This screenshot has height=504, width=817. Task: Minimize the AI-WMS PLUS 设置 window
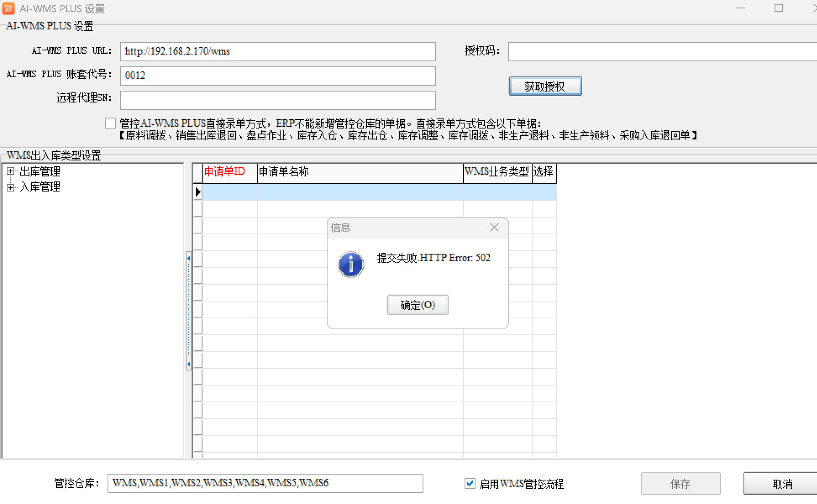(x=741, y=8)
